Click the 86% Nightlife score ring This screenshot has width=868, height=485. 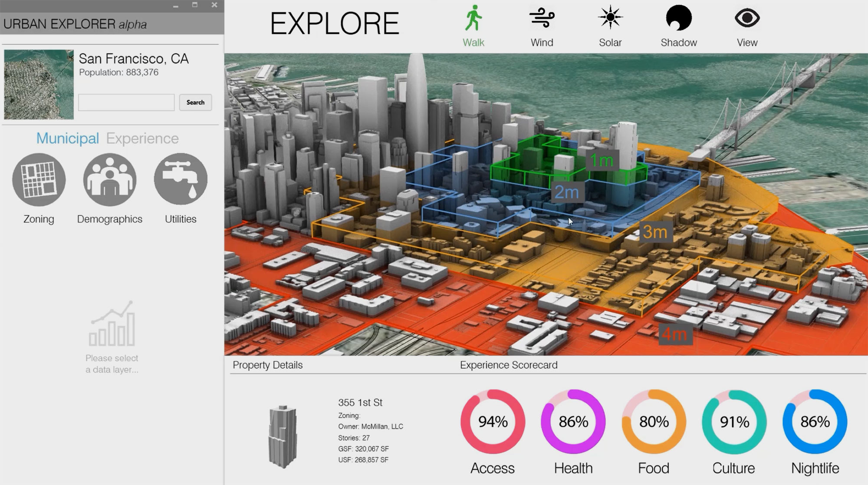pyautogui.click(x=815, y=422)
